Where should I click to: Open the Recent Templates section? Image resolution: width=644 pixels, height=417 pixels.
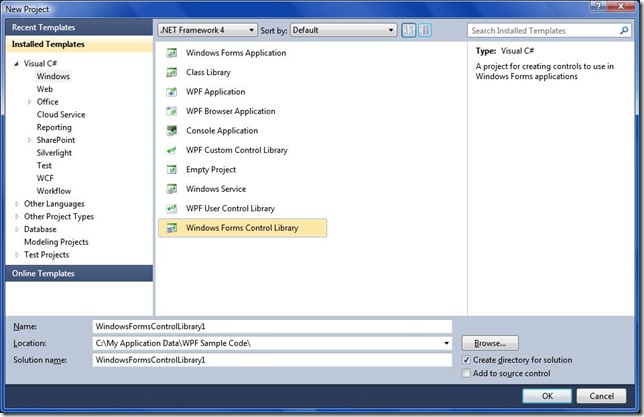(x=79, y=28)
